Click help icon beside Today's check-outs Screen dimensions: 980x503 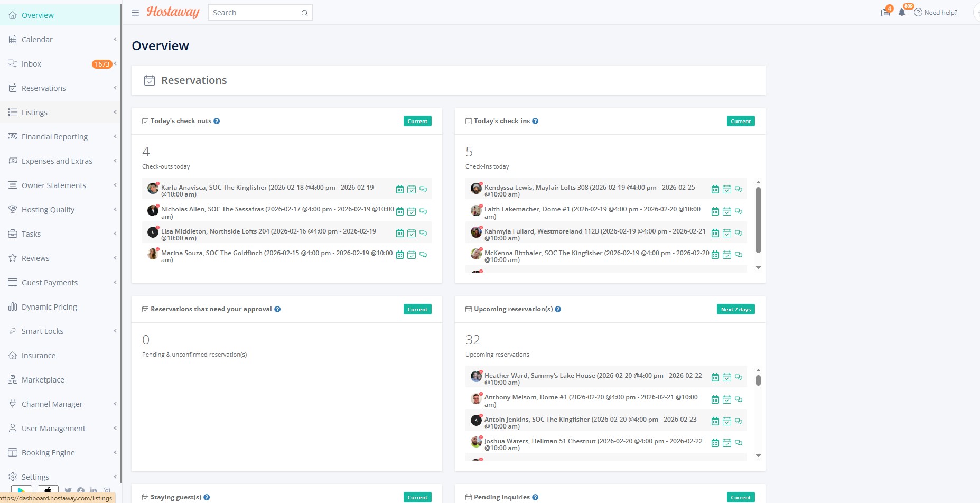pyautogui.click(x=217, y=121)
